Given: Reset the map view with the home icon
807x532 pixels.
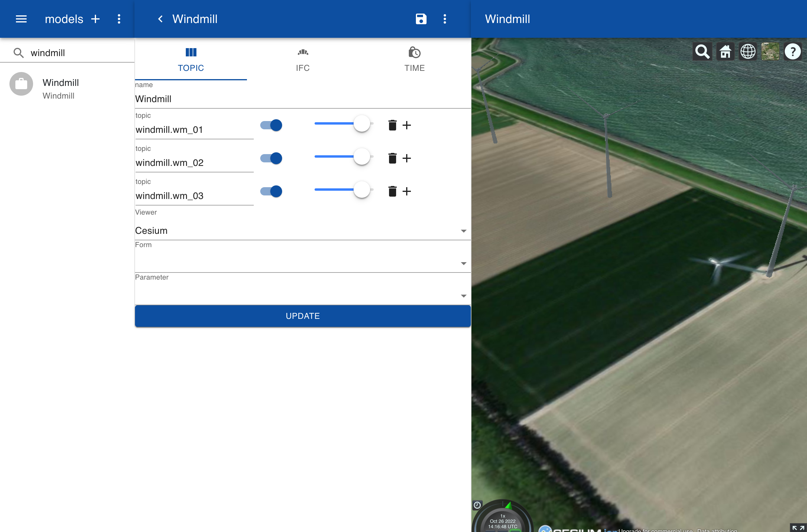Looking at the screenshot, I should [725, 52].
